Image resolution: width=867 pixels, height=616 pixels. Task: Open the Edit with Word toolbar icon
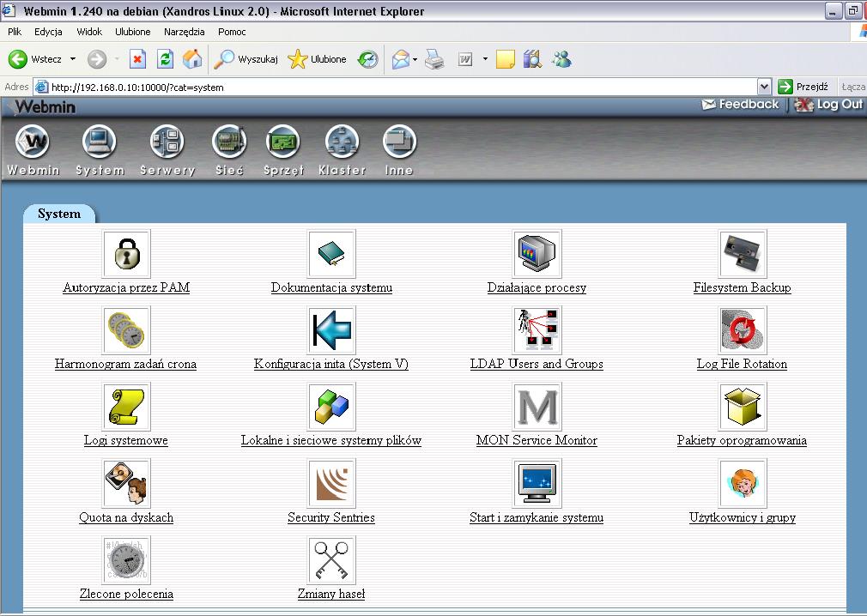[x=465, y=59]
